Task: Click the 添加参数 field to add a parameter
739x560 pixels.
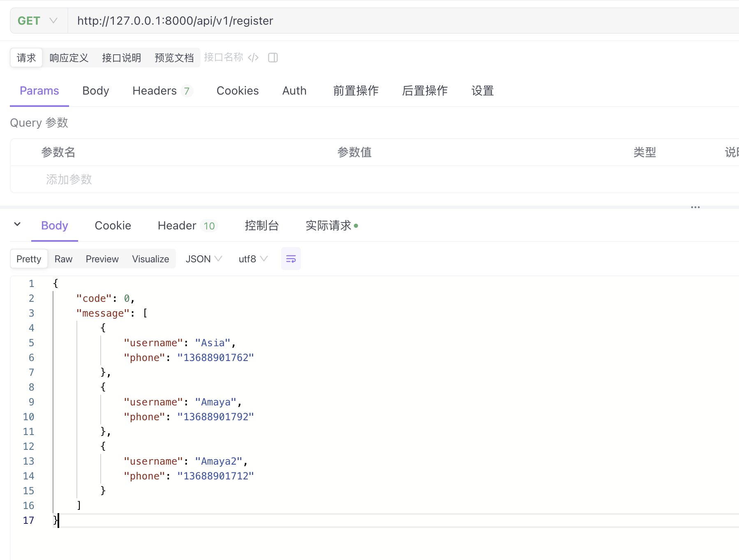Action: pyautogui.click(x=69, y=180)
